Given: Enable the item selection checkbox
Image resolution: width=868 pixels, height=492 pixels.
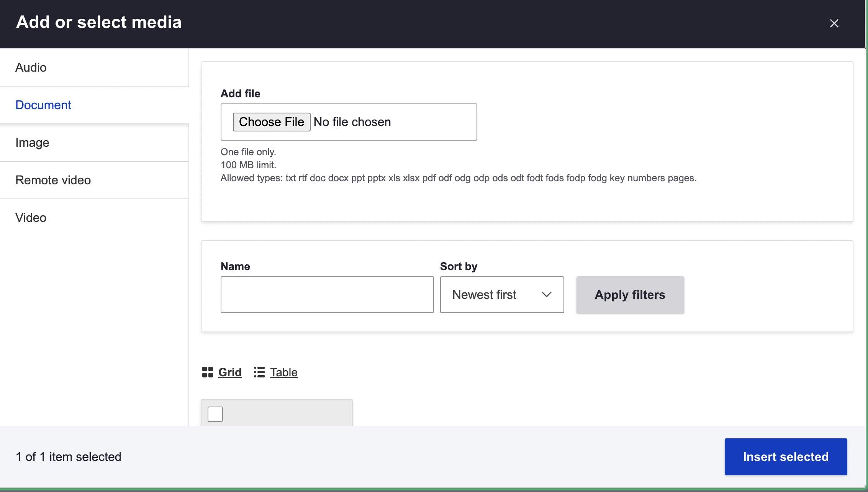Looking at the screenshot, I should coord(216,414).
